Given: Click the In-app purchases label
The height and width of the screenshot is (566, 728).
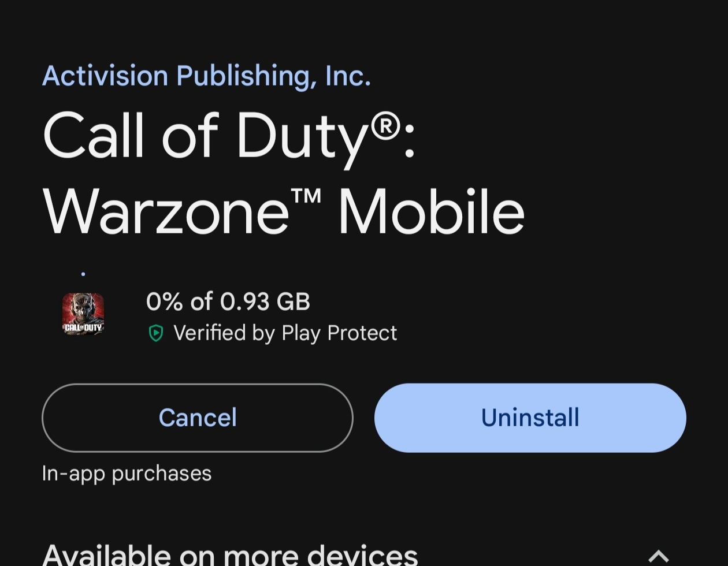Looking at the screenshot, I should 127,474.
